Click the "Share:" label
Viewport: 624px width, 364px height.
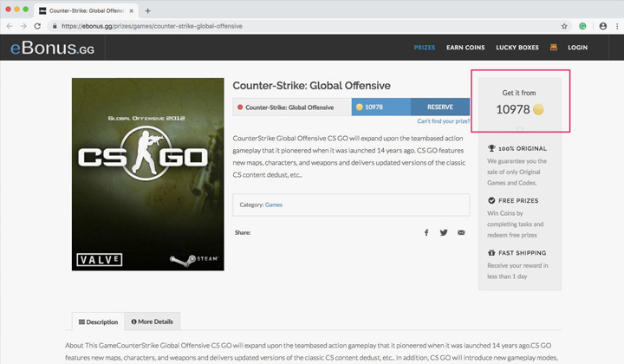point(243,233)
